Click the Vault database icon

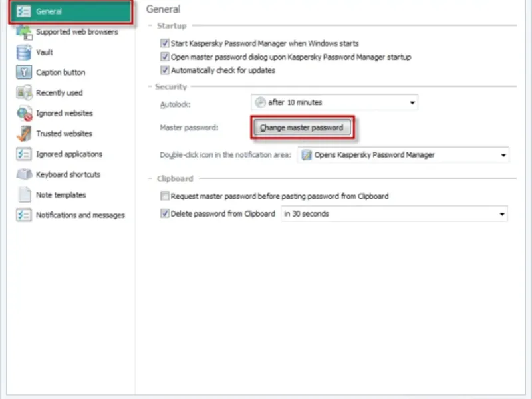pyautogui.click(x=23, y=53)
